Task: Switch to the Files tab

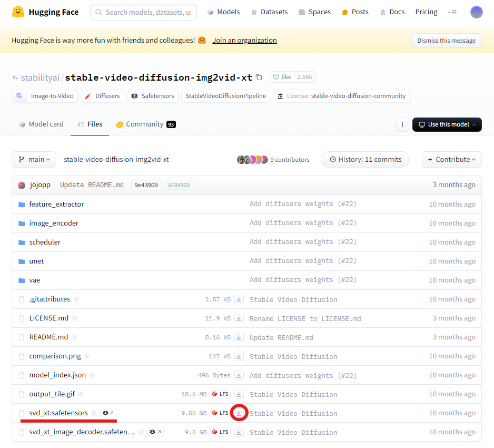Action: coord(90,124)
